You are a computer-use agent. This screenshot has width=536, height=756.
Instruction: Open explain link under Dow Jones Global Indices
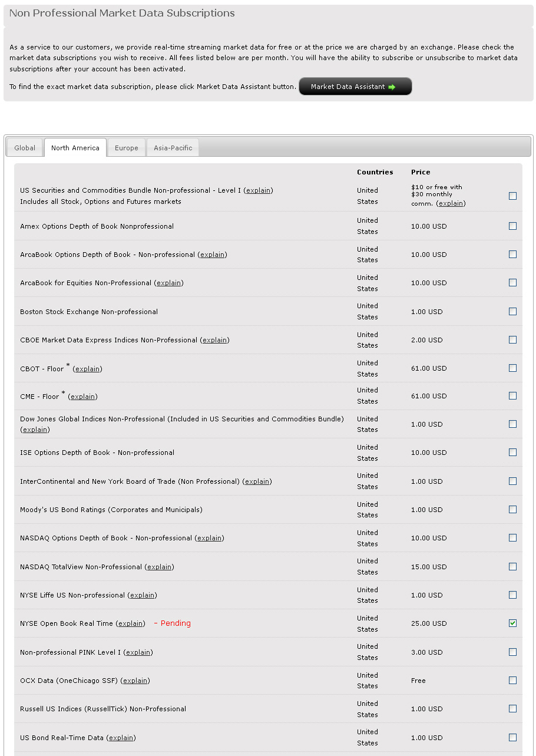[35, 430]
